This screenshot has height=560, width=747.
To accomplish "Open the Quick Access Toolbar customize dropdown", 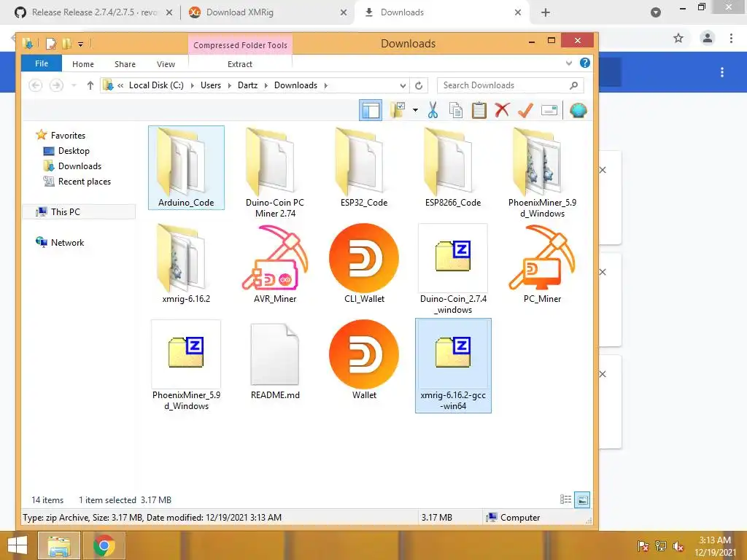I will pos(80,44).
